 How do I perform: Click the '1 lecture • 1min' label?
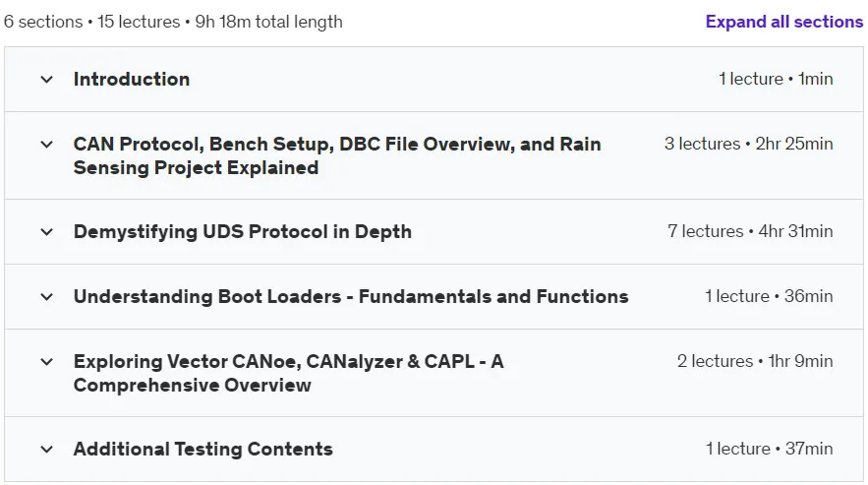(776, 80)
